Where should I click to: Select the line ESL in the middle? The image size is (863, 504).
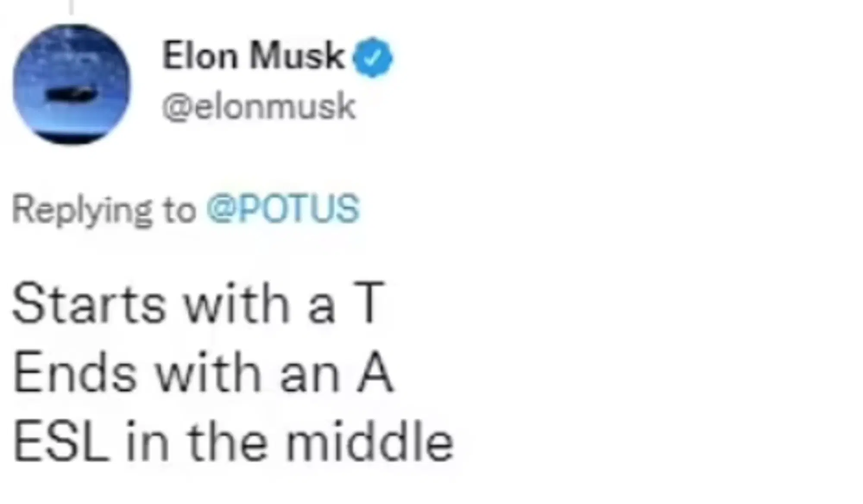pyautogui.click(x=233, y=439)
